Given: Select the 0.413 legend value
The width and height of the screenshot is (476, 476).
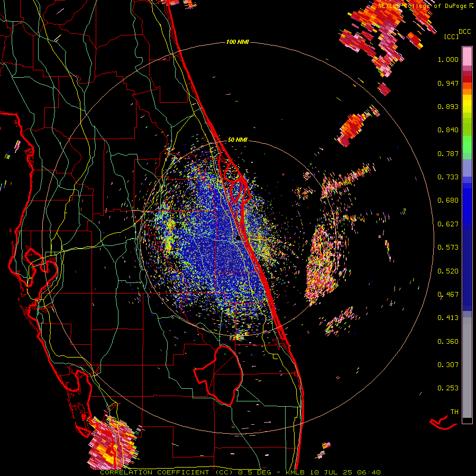Looking at the screenshot, I should tap(448, 318).
